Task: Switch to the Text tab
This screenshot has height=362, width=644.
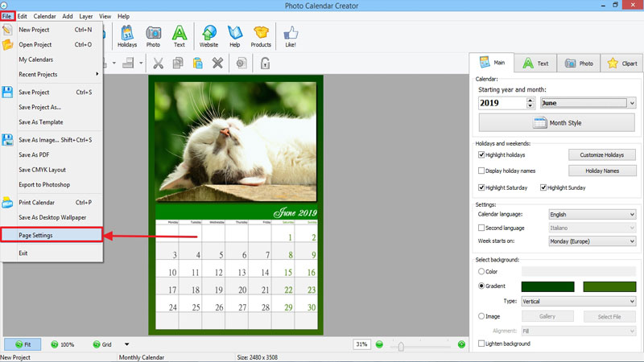Action: (x=535, y=64)
